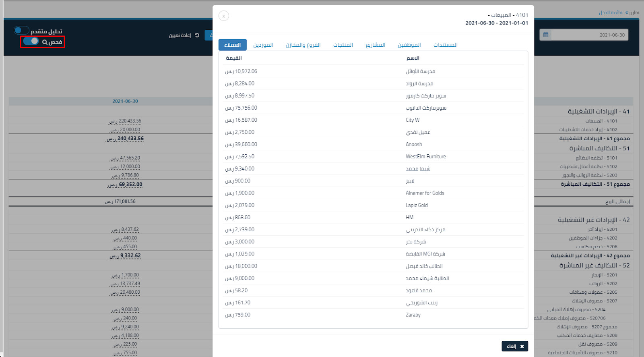Show the المستندات tab

(445, 45)
